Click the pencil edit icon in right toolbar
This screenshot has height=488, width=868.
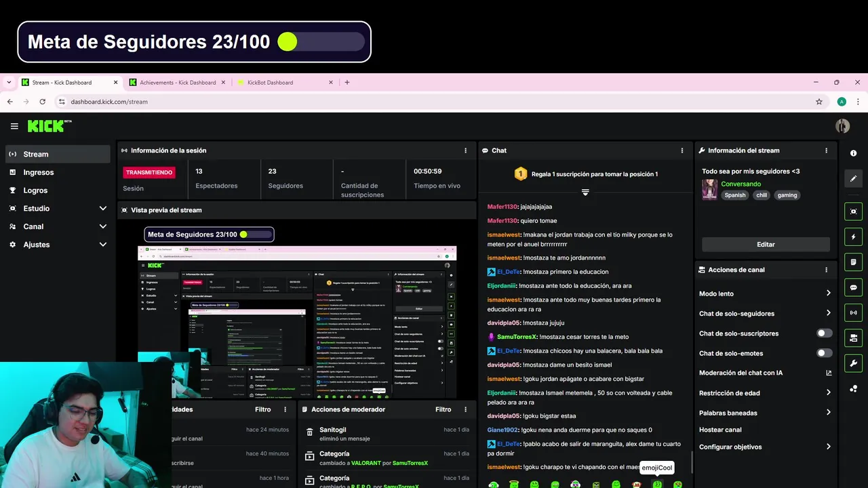click(853, 178)
